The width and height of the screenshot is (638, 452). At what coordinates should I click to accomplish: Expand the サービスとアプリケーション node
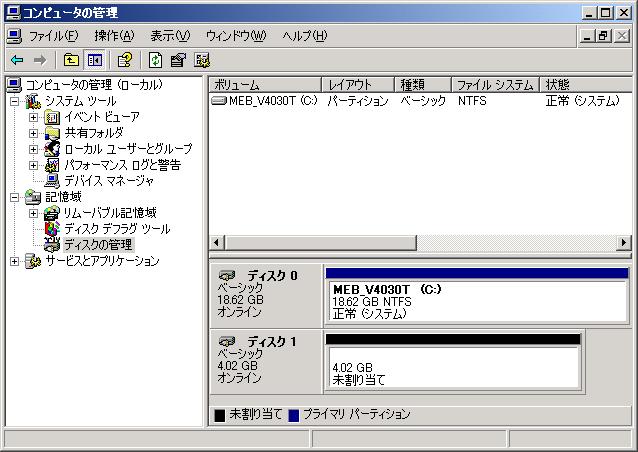coord(14,261)
